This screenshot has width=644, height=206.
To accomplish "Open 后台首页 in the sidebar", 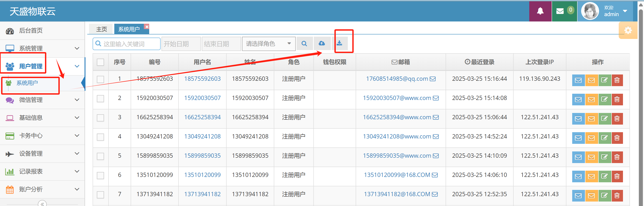I will pyautogui.click(x=42, y=31).
